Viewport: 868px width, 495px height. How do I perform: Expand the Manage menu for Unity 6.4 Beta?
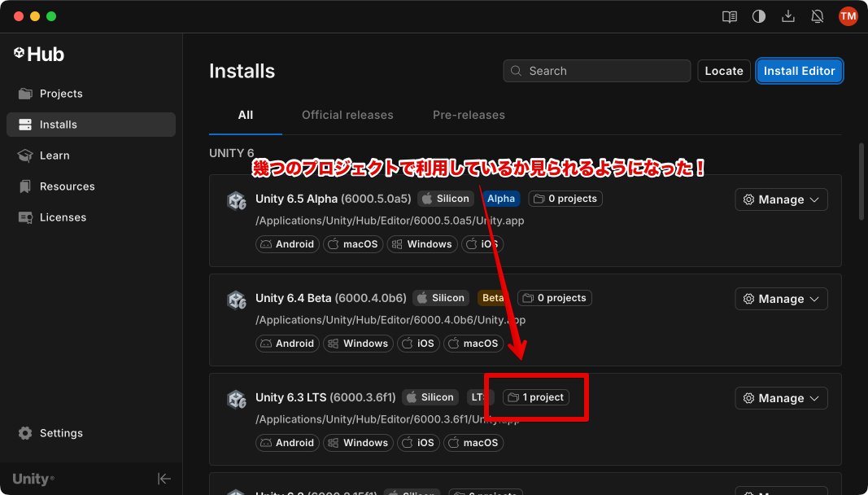pyautogui.click(x=780, y=299)
